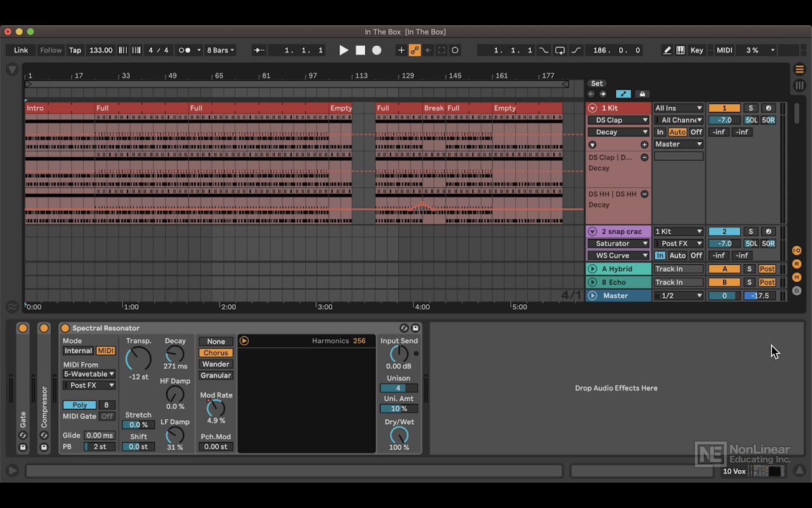Open the 8 Bars quantization dropdown
Viewport: 812px width, 508px height.
tap(221, 50)
